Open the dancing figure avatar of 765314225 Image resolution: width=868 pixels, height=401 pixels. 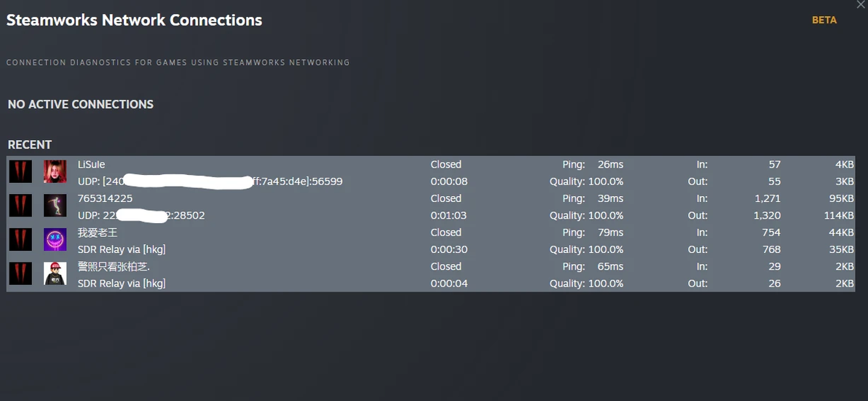click(x=55, y=206)
